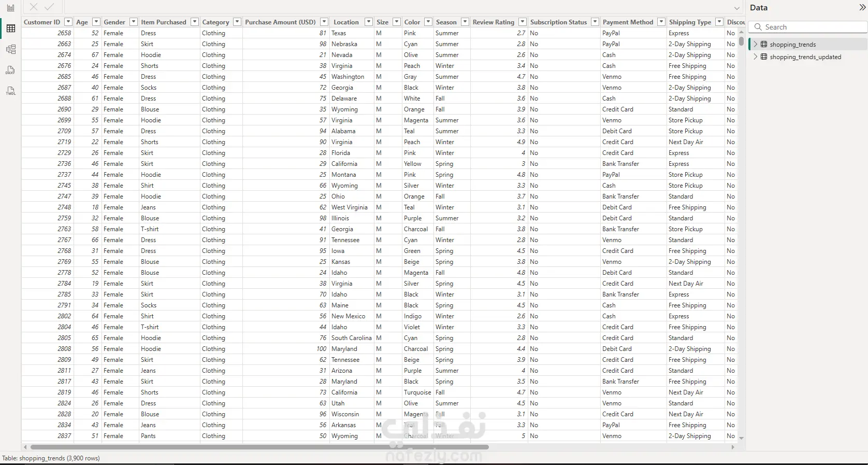Image resolution: width=868 pixels, height=465 pixels.
Task: Click the search magnifier icon in Data pane
Action: point(758,27)
